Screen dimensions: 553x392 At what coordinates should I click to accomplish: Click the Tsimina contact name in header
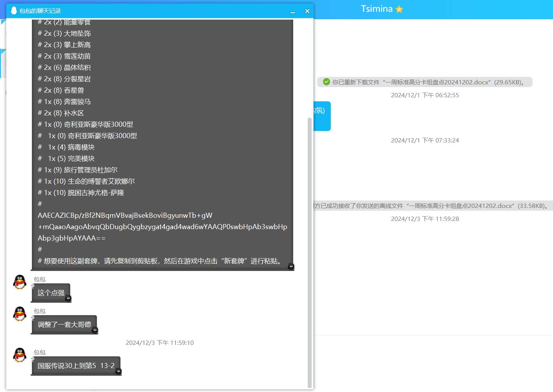376,9
